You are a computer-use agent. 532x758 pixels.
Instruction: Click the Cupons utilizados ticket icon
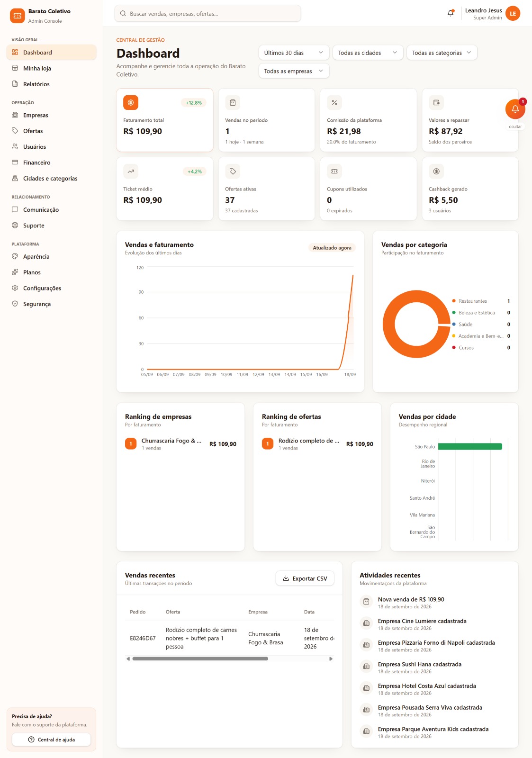click(334, 171)
